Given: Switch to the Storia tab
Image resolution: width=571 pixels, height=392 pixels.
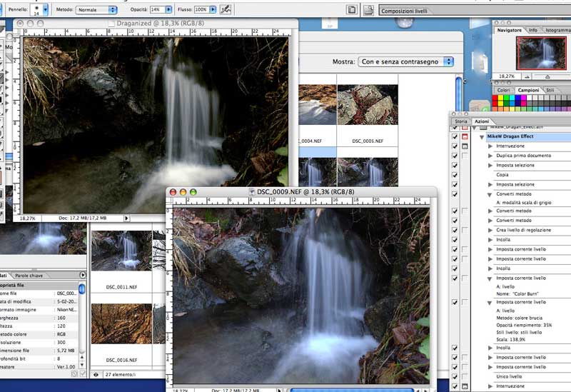Looking at the screenshot, I should coord(461,122).
